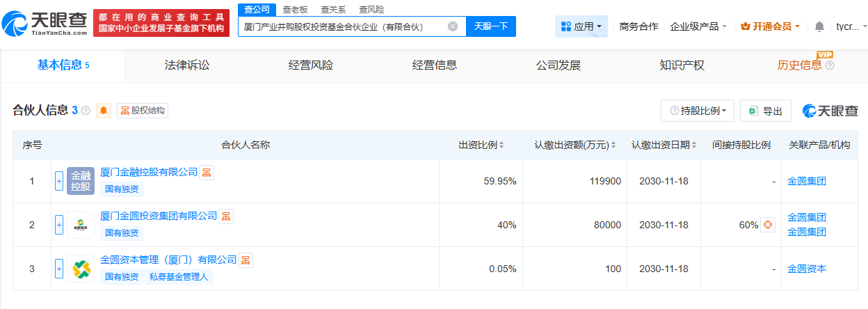Image resolution: width=868 pixels, height=309 pixels.
Task: Click the equity icon beside 金圆资本管理（厦门）有限公司
Action: 246,260
